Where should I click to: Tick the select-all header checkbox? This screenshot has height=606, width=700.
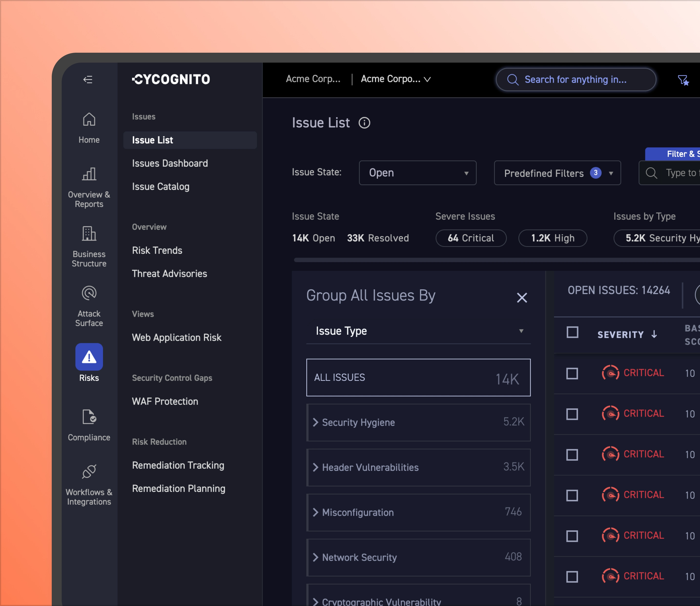pyautogui.click(x=572, y=333)
